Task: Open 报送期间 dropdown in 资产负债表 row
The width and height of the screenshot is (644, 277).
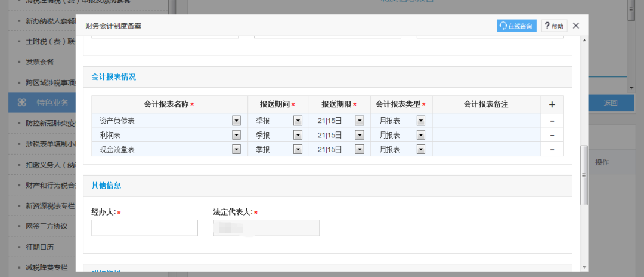Action: tap(298, 121)
